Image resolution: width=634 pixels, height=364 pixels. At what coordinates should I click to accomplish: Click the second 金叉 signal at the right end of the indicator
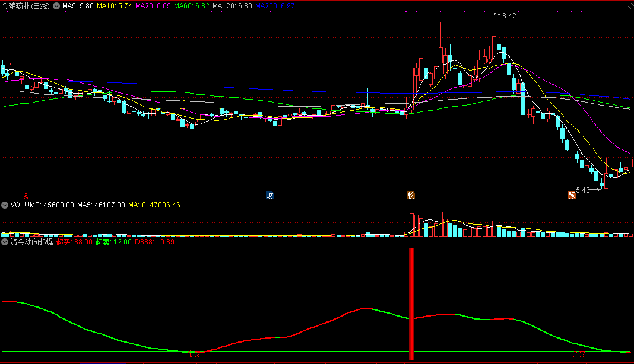[x=578, y=355]
